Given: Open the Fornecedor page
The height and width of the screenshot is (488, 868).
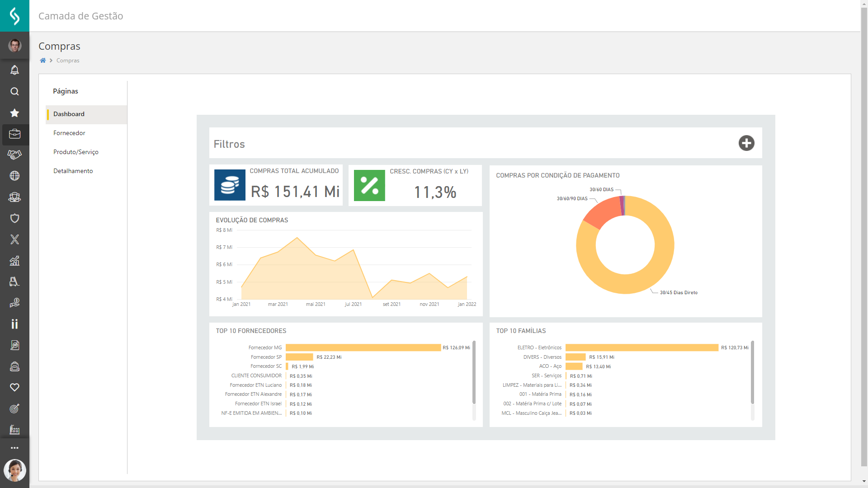Looking at the screenshot, I should (x=69, y=133).
